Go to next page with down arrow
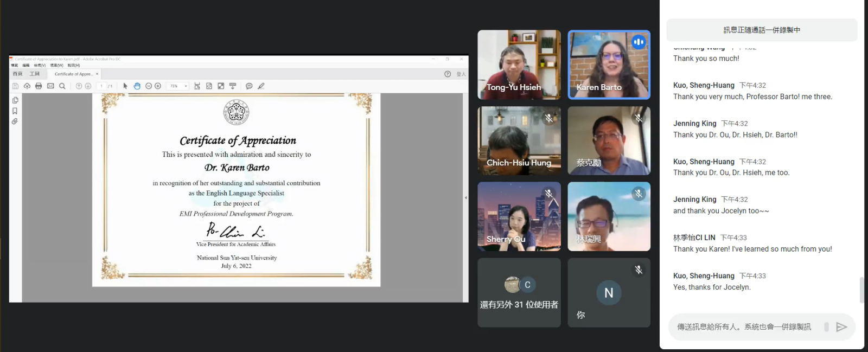 (x=88, y=86)
